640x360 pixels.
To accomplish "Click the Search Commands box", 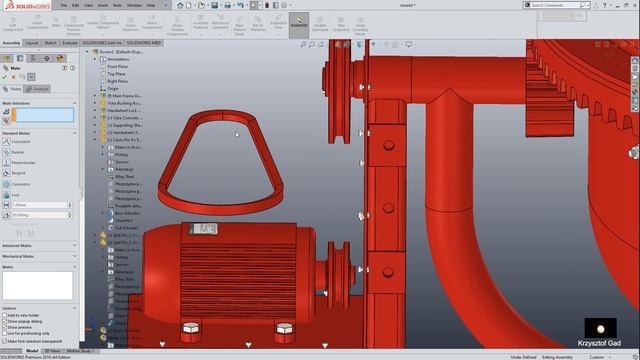I will click(556, 5).
